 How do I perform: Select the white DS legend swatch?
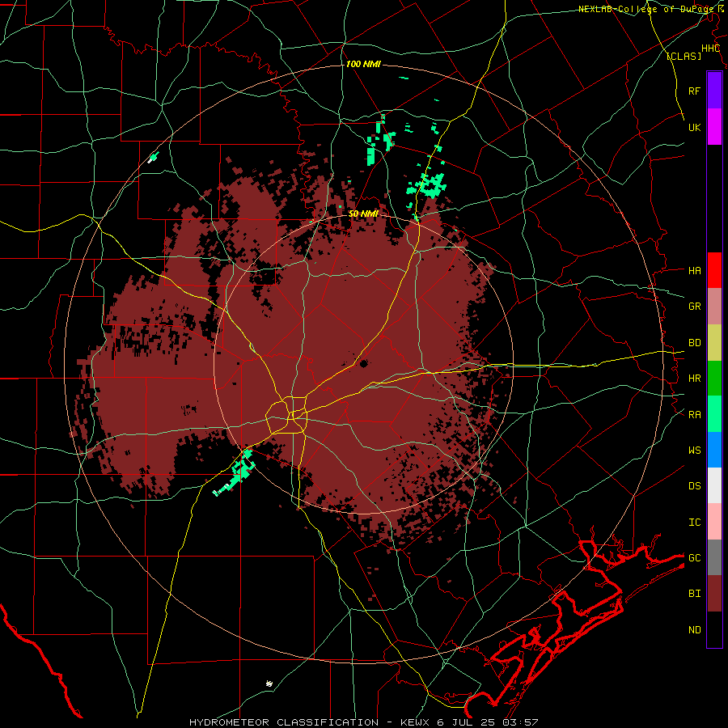[714, 485]
